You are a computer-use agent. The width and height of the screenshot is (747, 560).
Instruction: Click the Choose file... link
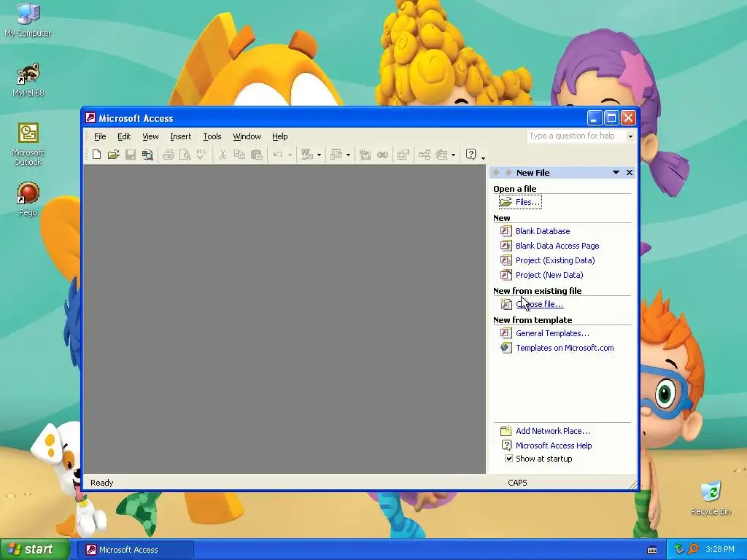(x=539, y=304)
